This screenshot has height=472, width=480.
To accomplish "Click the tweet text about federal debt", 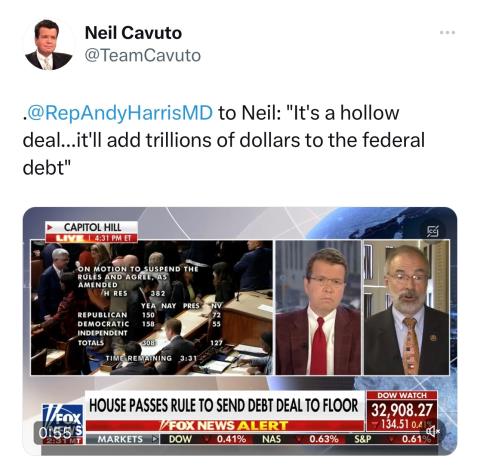I will [x=224, y=140].
